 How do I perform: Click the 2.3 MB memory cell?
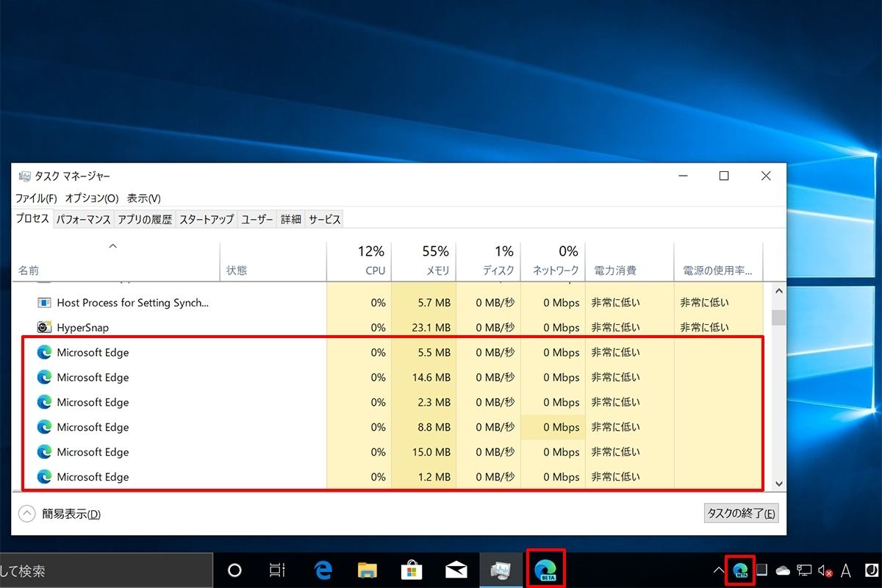(424, 403)
